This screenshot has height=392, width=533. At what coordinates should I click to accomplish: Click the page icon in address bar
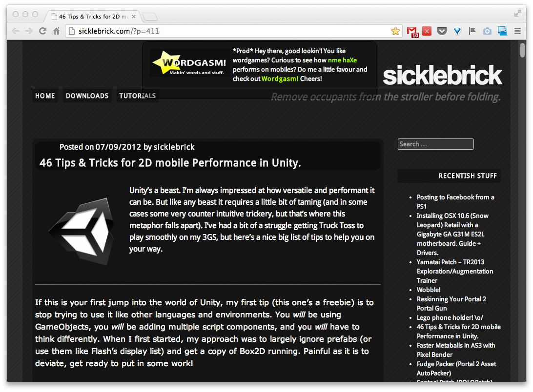(72, 31)
